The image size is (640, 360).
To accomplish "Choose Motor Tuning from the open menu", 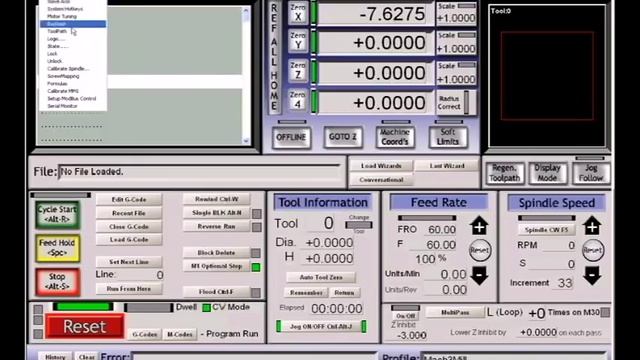I will (x=62, y=16).
